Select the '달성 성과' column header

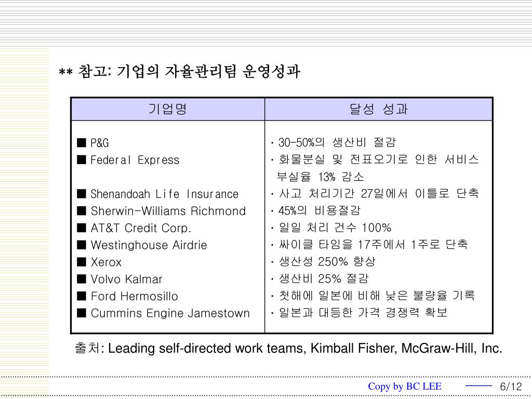click(x=379, y=109)
